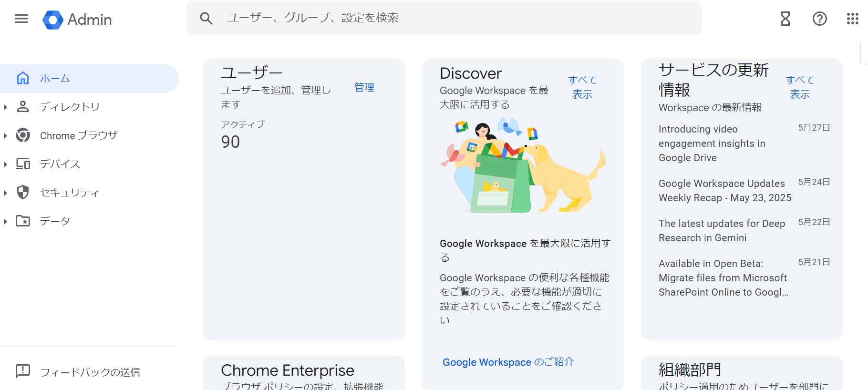Click the active users count 90
This screenshot has height=390, width=868.
[230, 142]
